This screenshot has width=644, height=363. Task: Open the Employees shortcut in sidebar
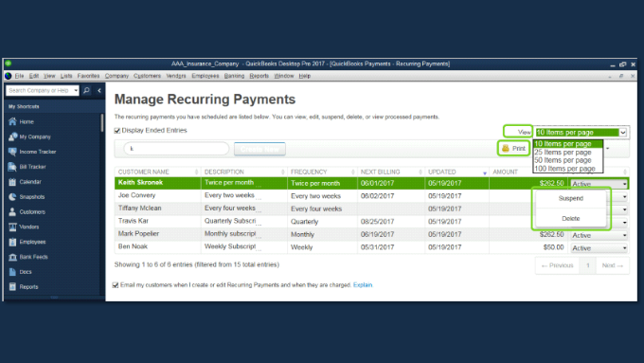pos(32,242)
